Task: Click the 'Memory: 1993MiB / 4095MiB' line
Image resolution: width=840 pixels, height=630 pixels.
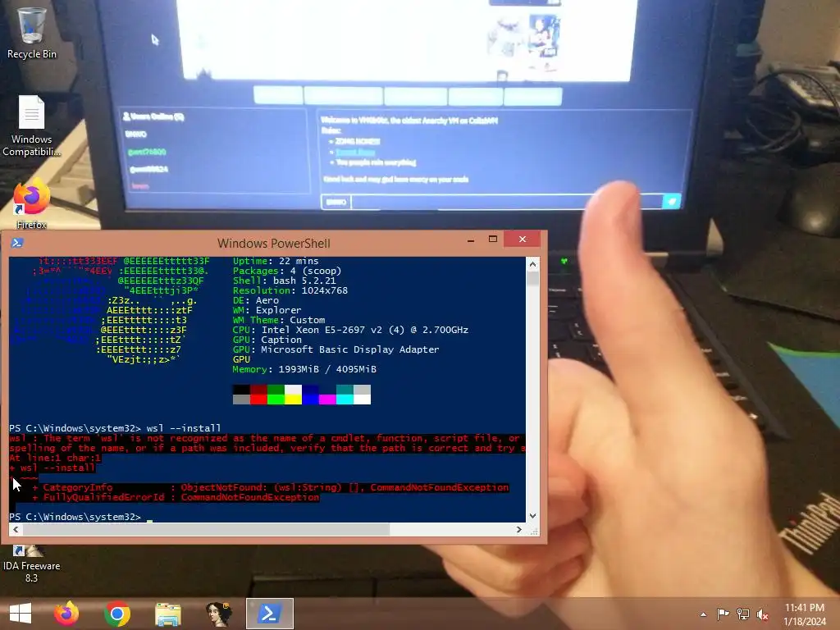Action: click(x=304, y=369)
